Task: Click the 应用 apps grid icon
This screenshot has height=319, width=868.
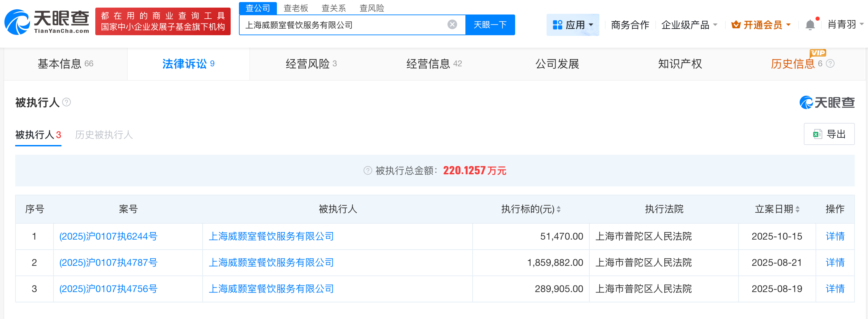Action: point(557,24)
